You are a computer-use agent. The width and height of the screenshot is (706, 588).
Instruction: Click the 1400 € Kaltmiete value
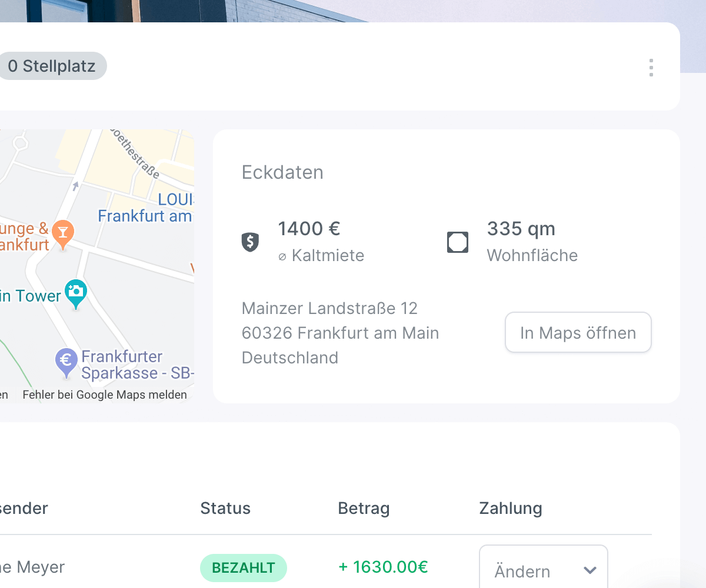pos(309,228)
